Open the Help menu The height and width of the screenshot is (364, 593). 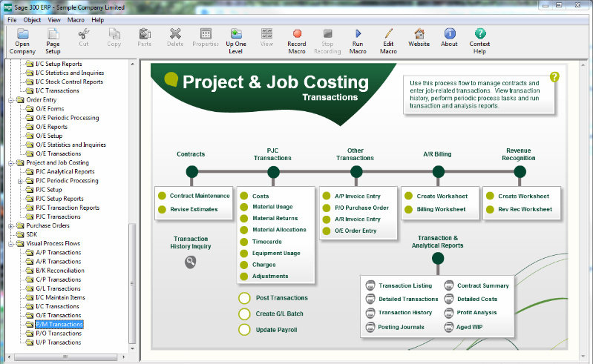coord(97,20)
